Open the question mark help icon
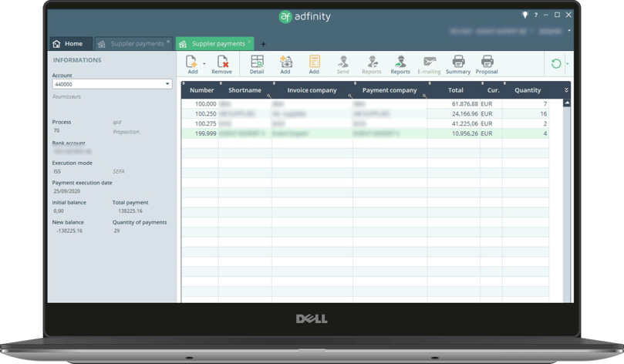Screen dimensions: 624x364 (536, 15)
